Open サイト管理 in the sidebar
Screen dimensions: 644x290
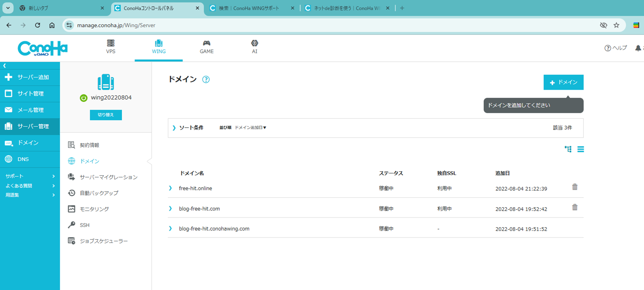tap(30, 94)
